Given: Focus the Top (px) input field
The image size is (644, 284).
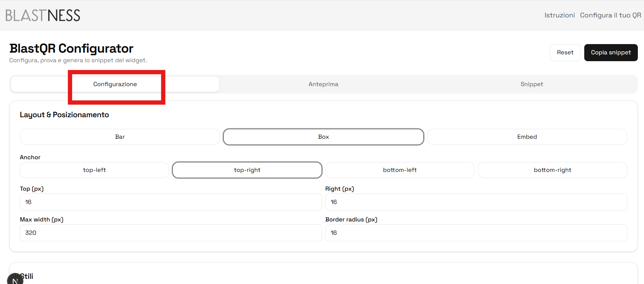Looking at the screenshot, I should (171, 202).
